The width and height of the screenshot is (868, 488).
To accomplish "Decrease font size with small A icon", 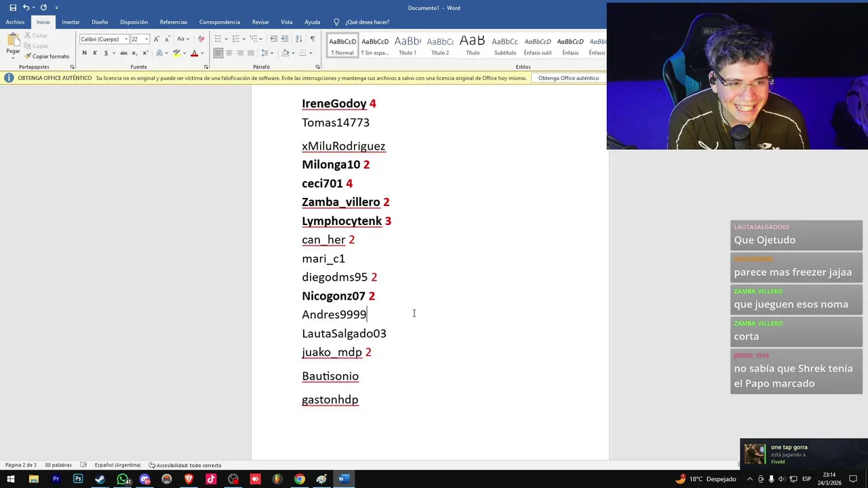I will pyautogui.click(x=167, y=39).
